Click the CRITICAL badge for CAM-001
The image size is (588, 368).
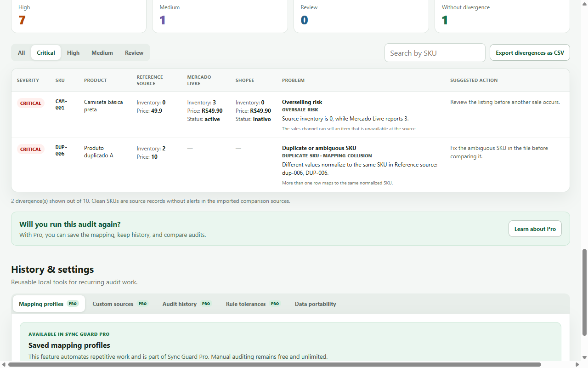[31, 103]
